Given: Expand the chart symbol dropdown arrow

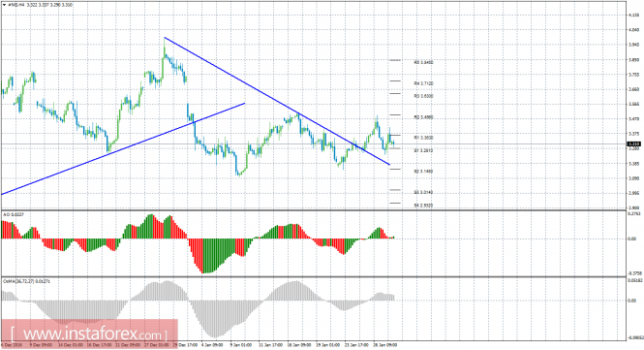Looking at the screenshot, I should pyautogui.click(x=4, y=5).
